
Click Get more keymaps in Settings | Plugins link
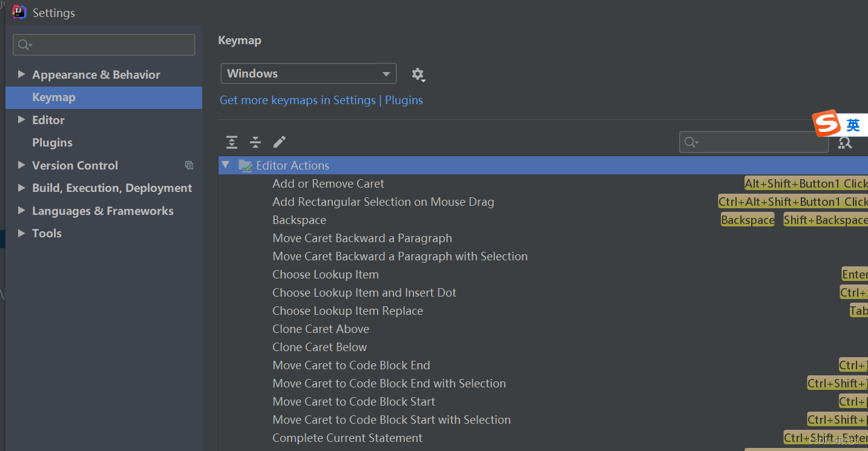coord(321,100)
